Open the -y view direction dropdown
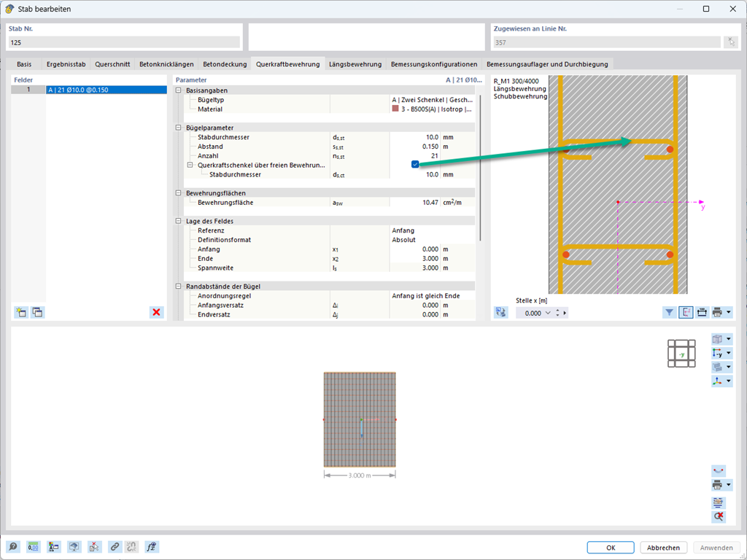 729,354
